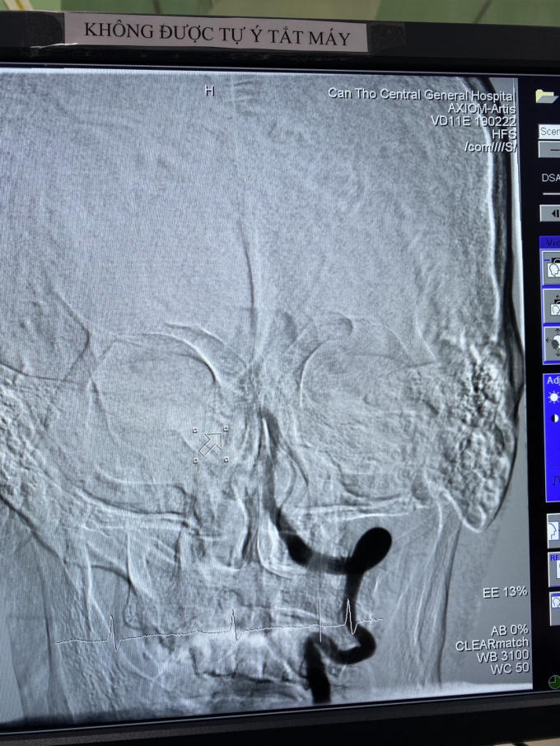Click the Scene field in side panel

tap(549, 131)
